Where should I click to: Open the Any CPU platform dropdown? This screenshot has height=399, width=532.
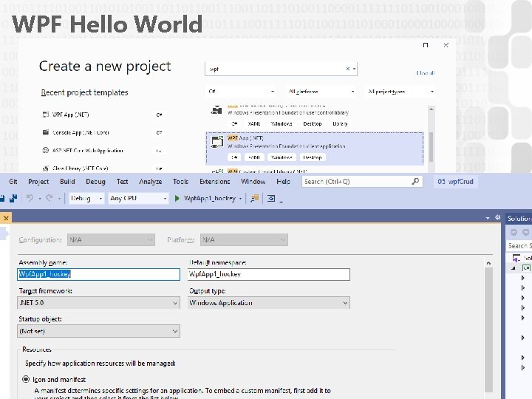pyautogui.click(x=138, y=199)
